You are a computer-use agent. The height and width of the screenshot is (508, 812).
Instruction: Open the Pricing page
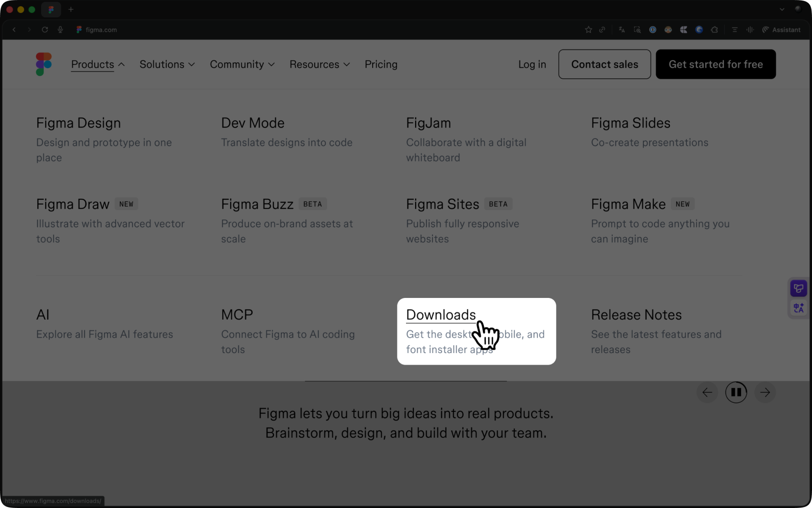point(381,64)
